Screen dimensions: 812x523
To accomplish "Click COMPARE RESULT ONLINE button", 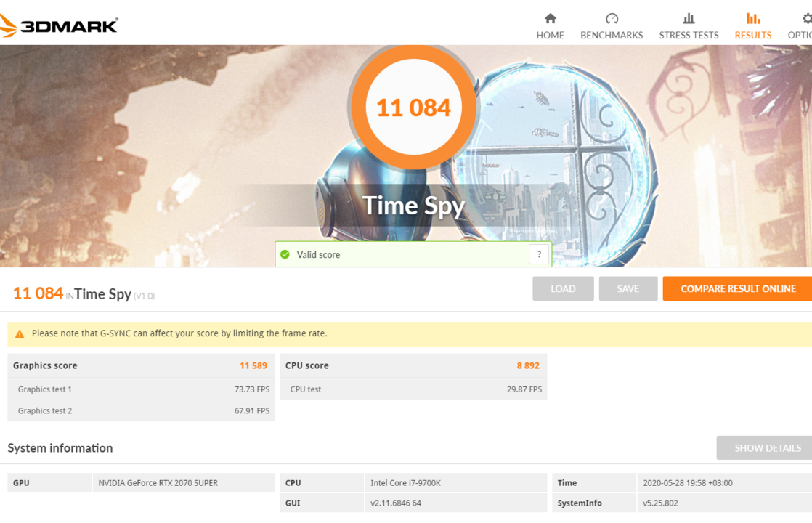I will [x=737, y=288].
